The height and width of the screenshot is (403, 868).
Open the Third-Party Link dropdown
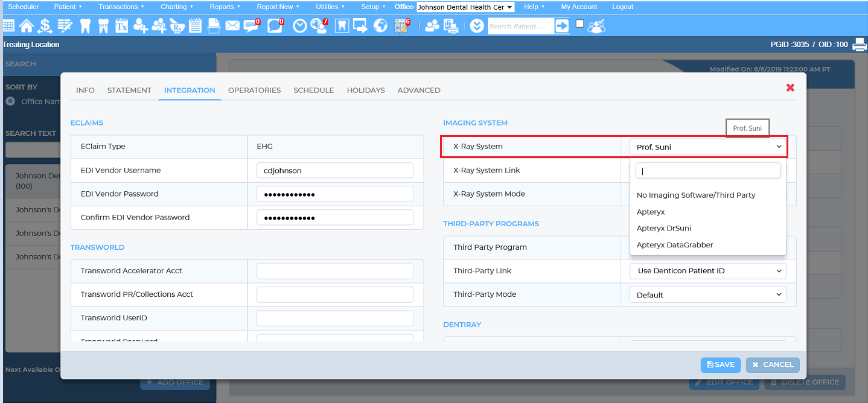coord(708,271)
